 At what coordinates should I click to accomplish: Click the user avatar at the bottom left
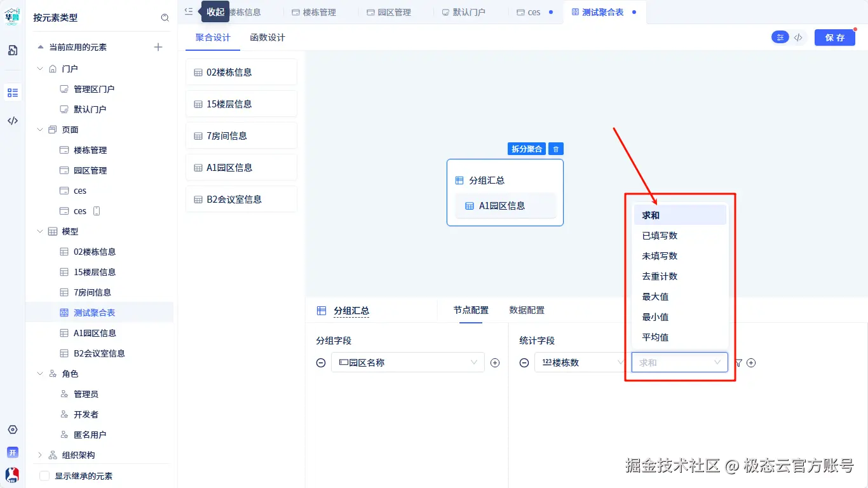point(13,475)
